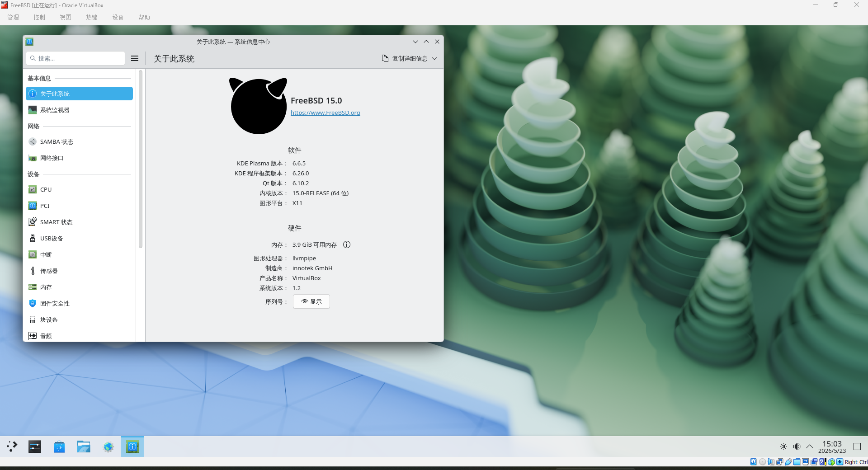Open the 设备 menu in VirtualBox

coord(118,17)
